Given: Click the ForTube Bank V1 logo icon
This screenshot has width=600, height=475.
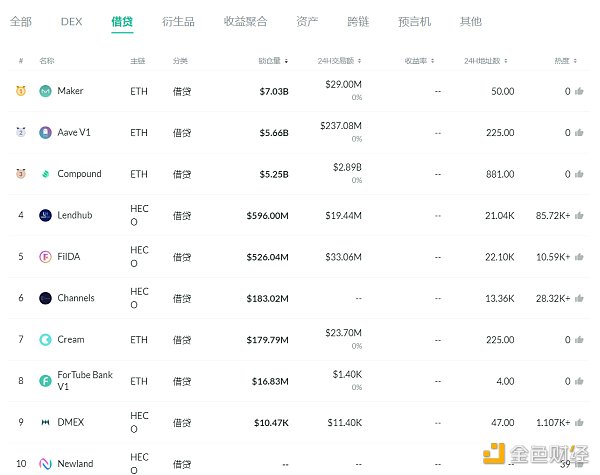Looking at the screenshot, I should coord(45,381).
